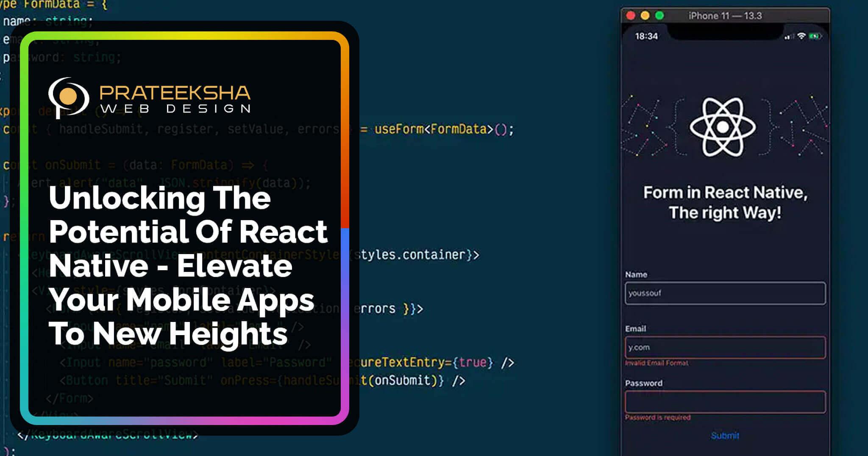The height and width of the screenshot is (456, 868).
Task: Click the Wi-Fi icon in phone status bar
Action: pos(801,36)
